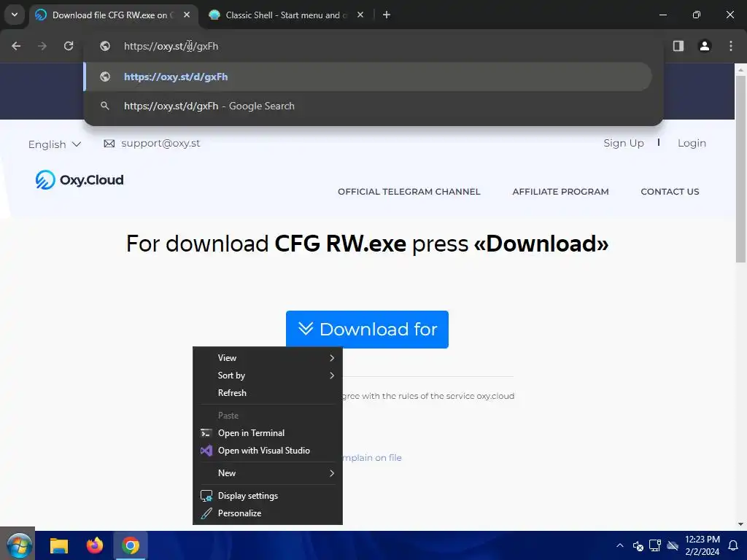Restore down the Chrome window
This screenshot has width=747, height=560.
[x=697, y=15]
